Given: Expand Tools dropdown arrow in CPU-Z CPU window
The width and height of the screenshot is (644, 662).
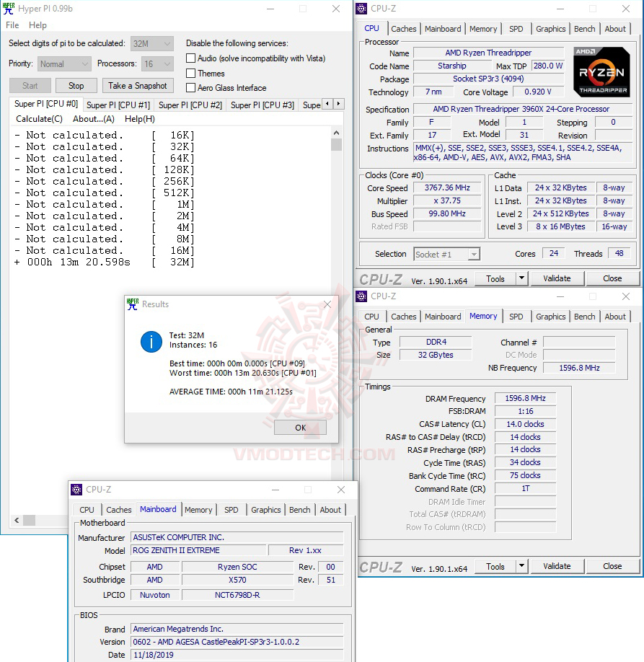Looking at the screenshot, I should click(x=522, y=278).
